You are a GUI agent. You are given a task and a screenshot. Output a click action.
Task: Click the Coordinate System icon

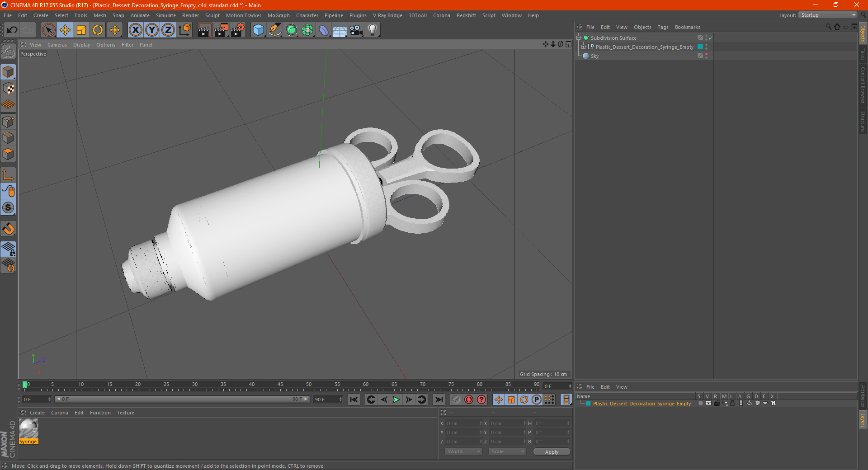184,30
